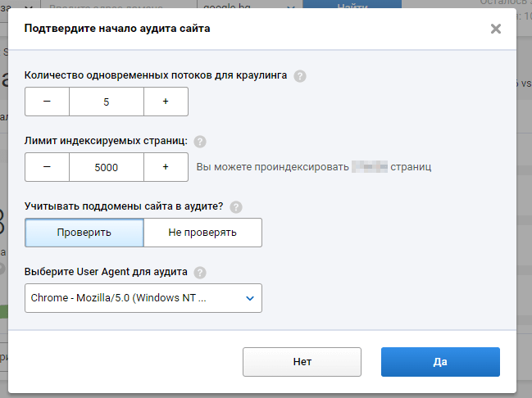This screenshot has height=398, width=532.
Task: Click the dialog title Подтвердите начало аудита сайта
Action: pos(117,29)
